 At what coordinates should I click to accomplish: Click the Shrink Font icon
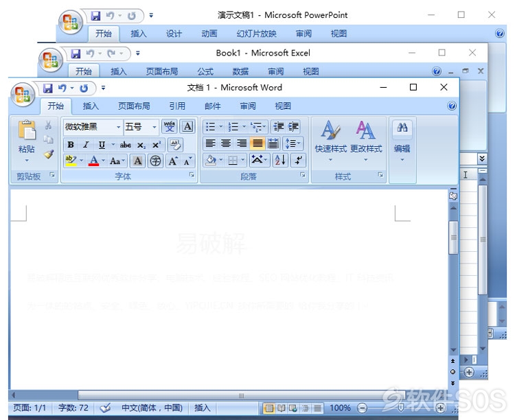tap(187, 161)
